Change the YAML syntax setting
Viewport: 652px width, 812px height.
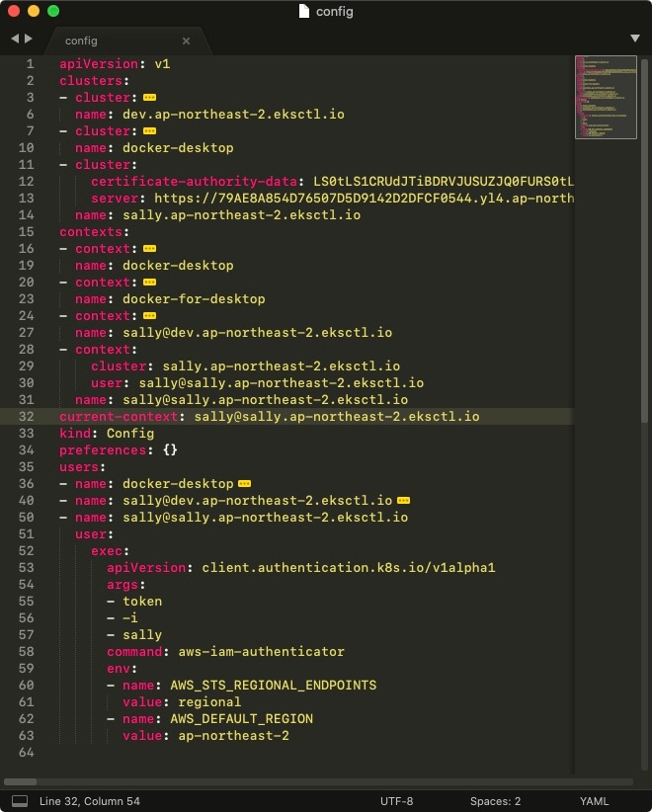click(594, 801)
